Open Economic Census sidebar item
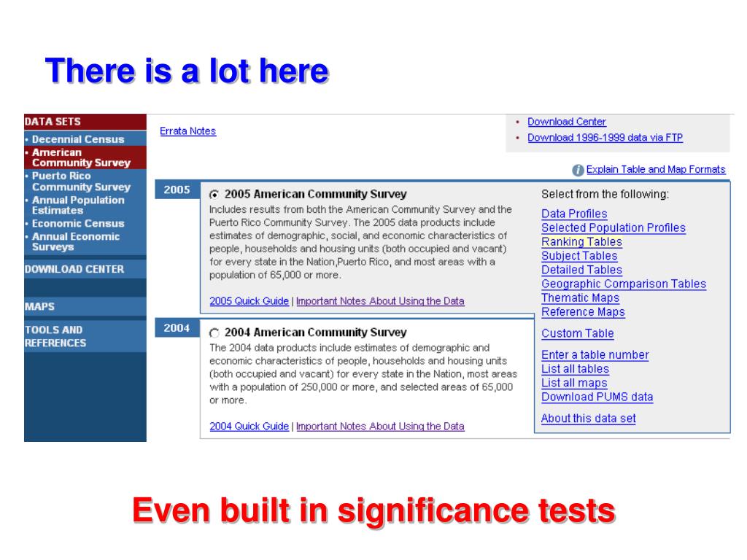Viewport: 747px width, 560px height. [78, 223]
